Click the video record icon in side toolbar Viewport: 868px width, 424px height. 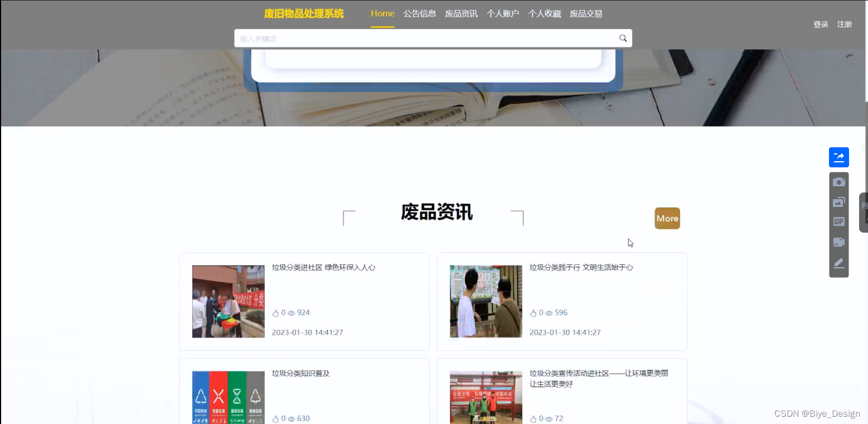(838, 242)
